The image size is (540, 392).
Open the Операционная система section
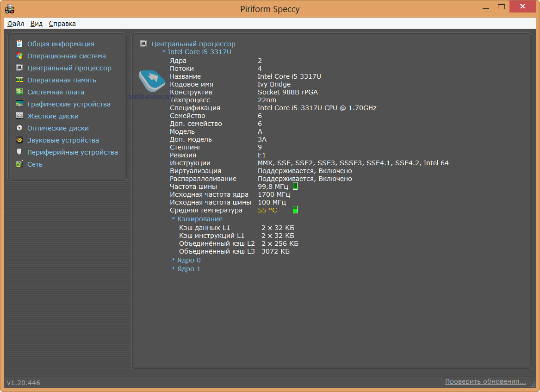pyautogui.click(x=67, y=56)
